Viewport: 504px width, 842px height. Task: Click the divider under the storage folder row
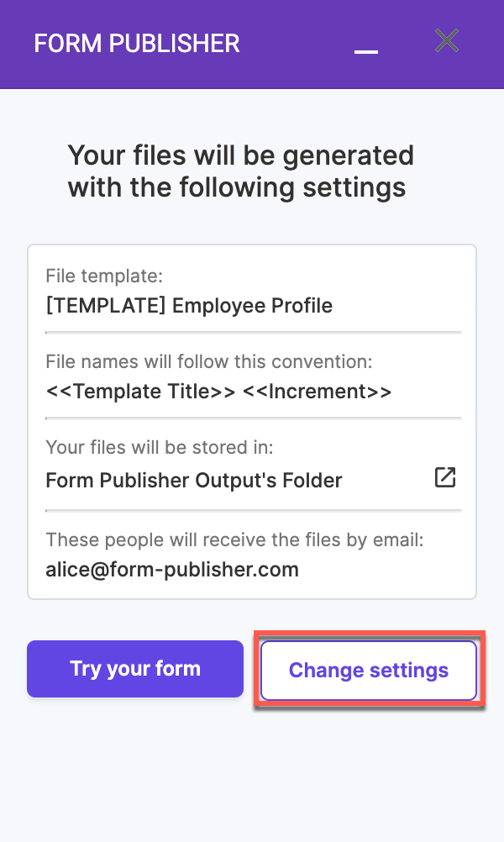coord(253,509)
